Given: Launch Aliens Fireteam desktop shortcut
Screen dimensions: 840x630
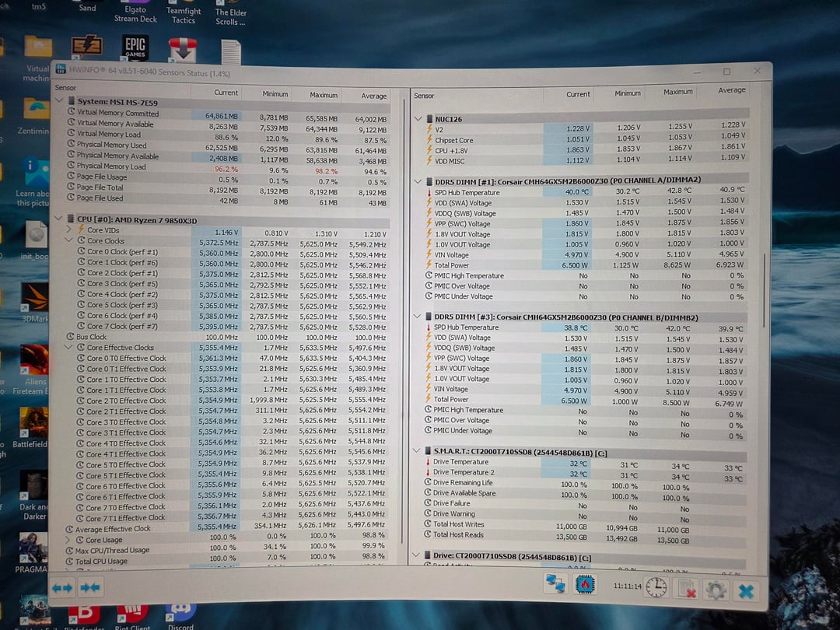Looking at the screenshot, I should click(x=33, y=369).
